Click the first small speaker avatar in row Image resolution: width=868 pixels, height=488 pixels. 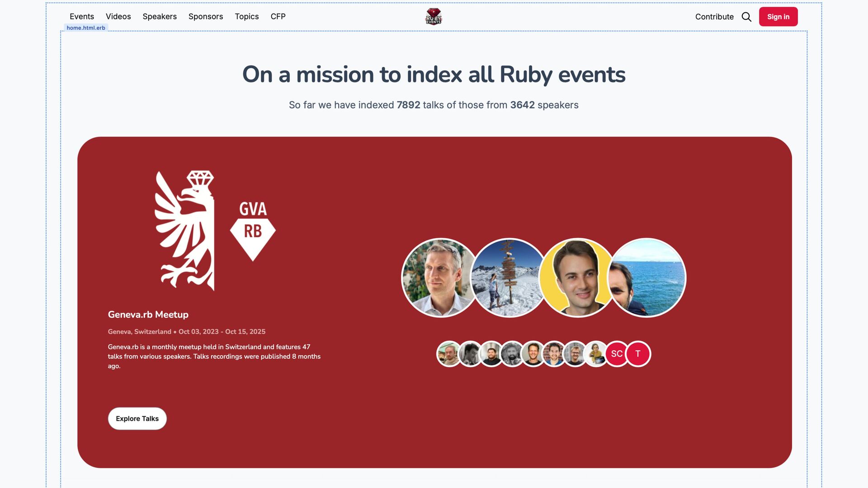pos(448,354)
